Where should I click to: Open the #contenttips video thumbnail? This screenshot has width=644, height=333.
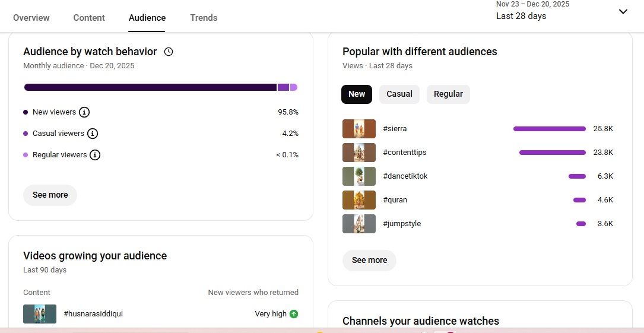pos(359,153)
